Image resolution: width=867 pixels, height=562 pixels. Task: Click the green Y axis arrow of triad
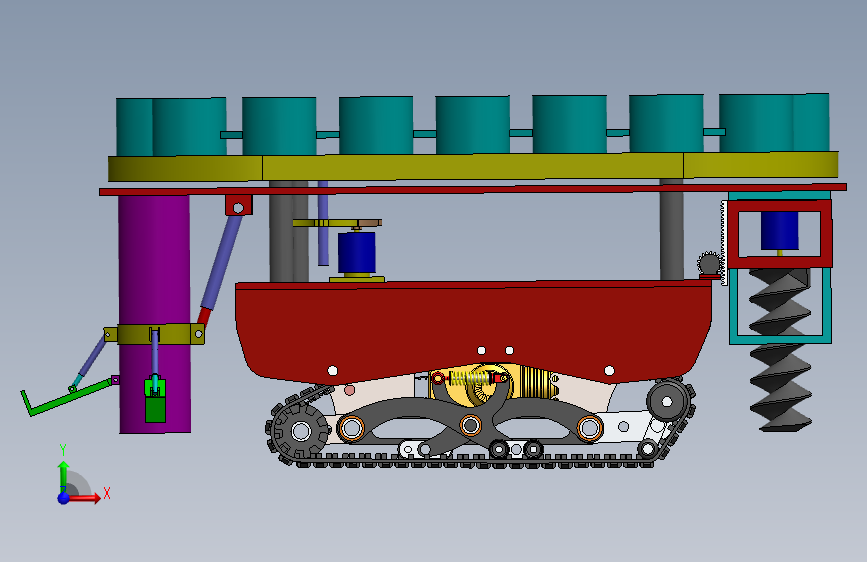click(64, 475)
